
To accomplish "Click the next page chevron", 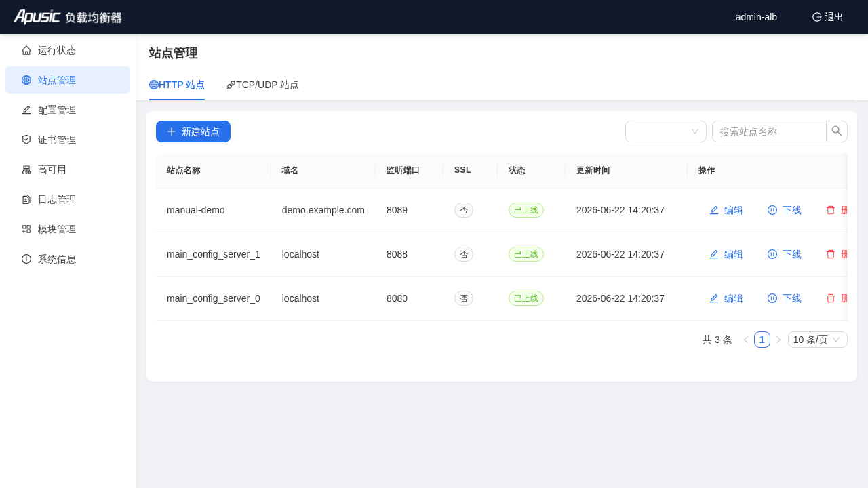I will (x=778, y=340).
